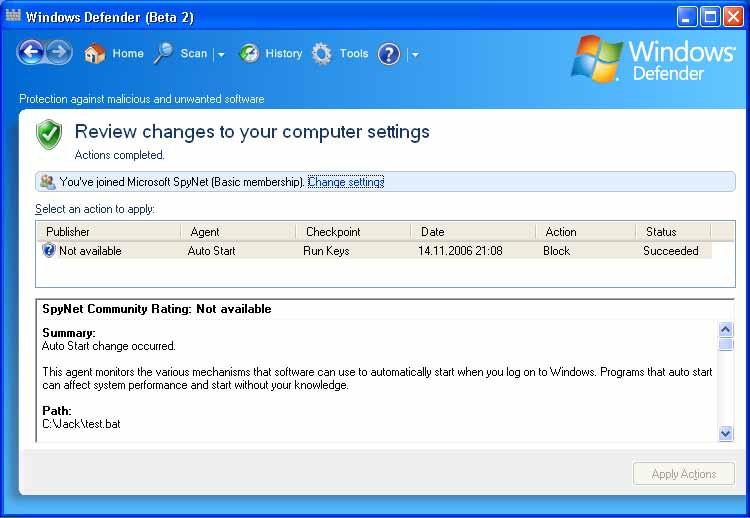Click the question-mark shield icon beside Not available
Image resolution: width=750 pixels, height=518 pixels.
pyautogui.click(x=49, y=250)
